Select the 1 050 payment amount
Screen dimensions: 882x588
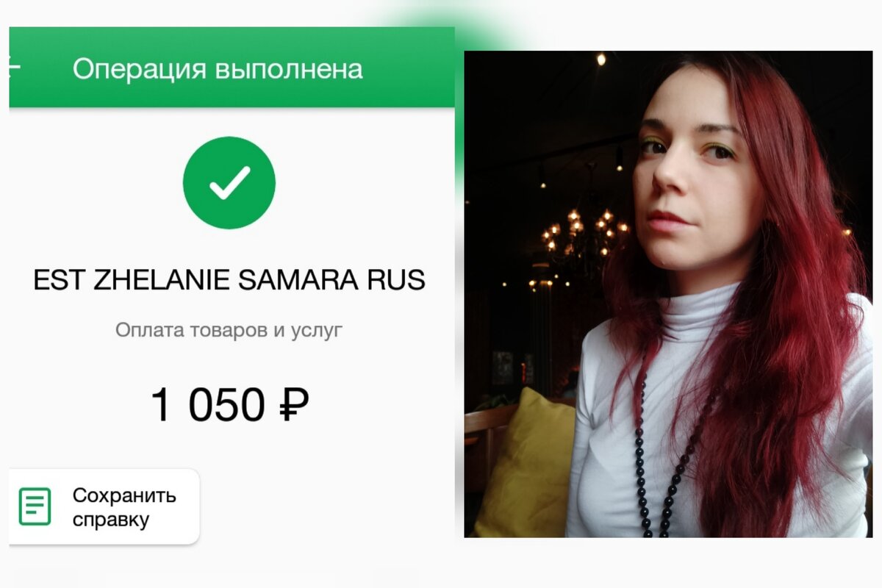[x=208, y=405]
